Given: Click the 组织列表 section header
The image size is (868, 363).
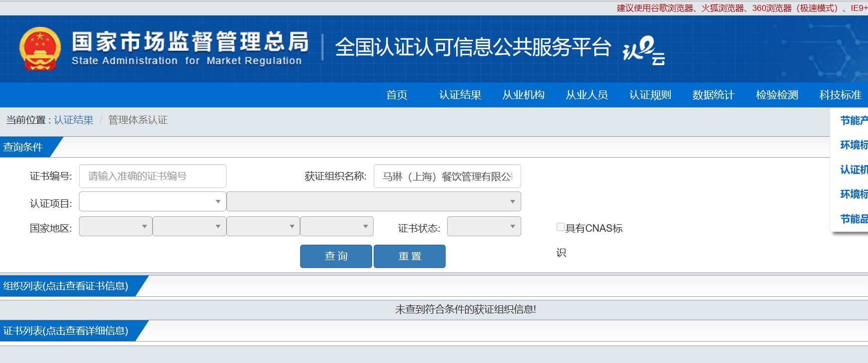Looking at the screenshot, I should point(66,286).
